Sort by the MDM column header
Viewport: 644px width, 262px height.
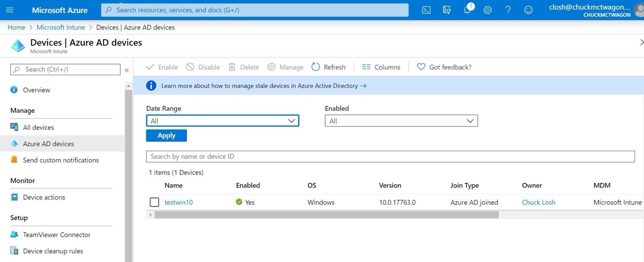click(602, 185)
